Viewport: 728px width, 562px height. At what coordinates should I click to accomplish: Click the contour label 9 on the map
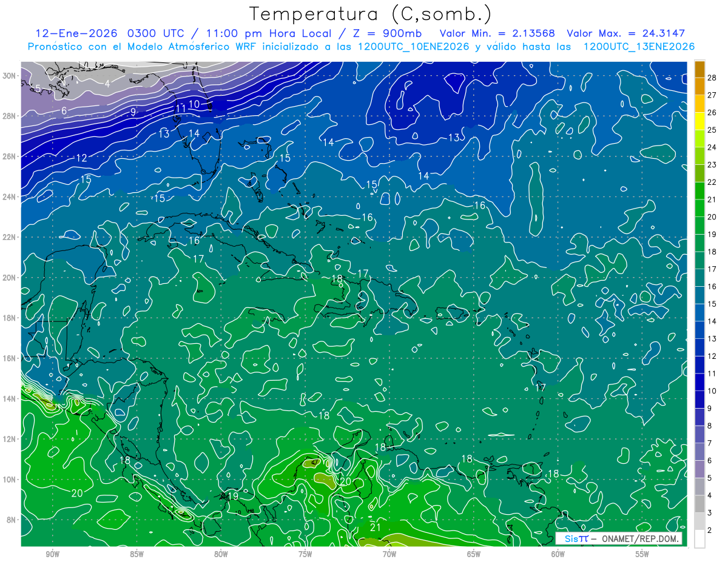click(133, 112)
